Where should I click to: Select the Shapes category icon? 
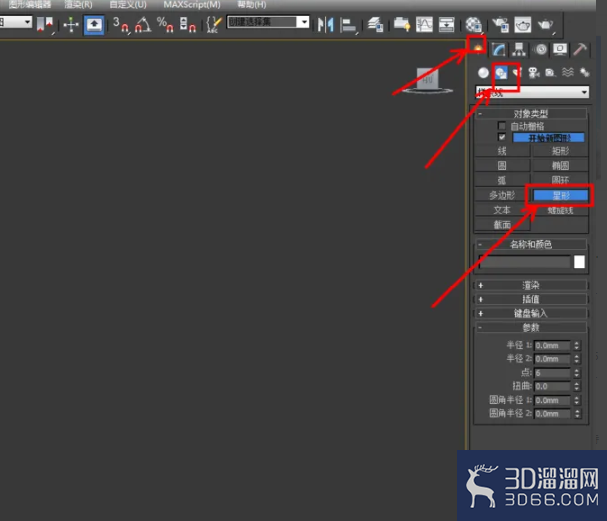[501, 72]
